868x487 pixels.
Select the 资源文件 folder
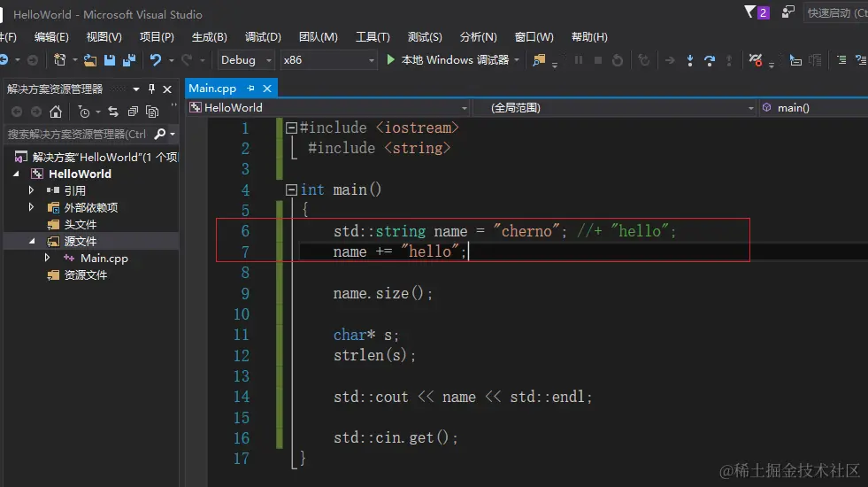click(x=85, y=274)
